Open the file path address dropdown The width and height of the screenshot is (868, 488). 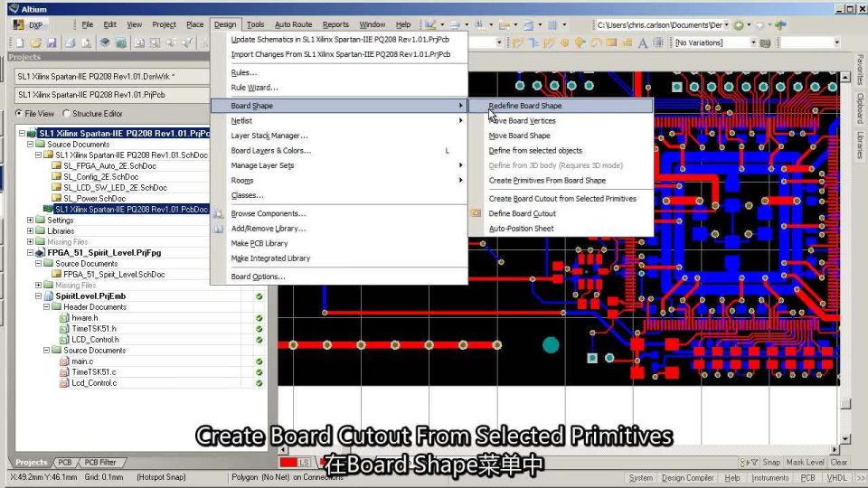tap(726, 25)
